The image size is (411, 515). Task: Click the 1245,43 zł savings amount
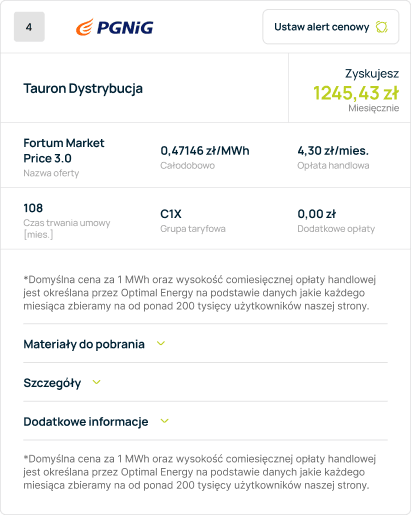pyautogui.click(x=356, y=93)
